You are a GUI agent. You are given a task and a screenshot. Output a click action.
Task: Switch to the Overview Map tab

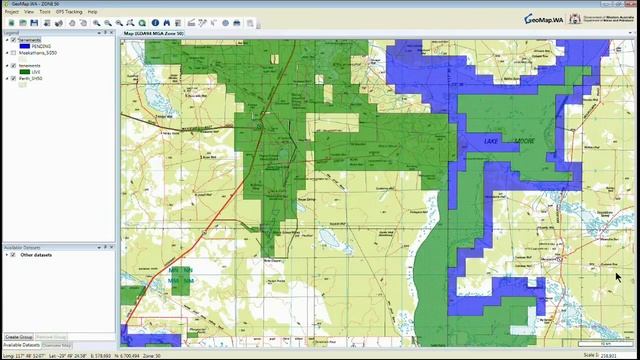click(57, 345)
